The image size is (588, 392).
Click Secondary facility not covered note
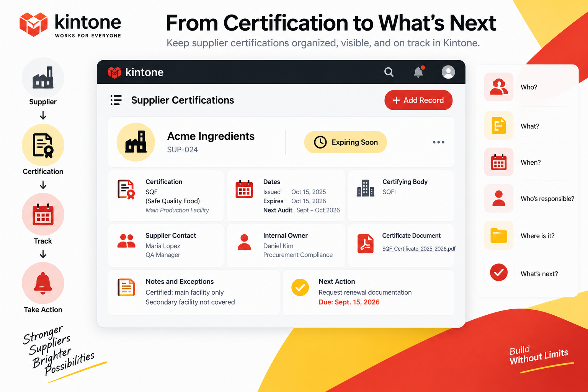(x=190, y=302)
